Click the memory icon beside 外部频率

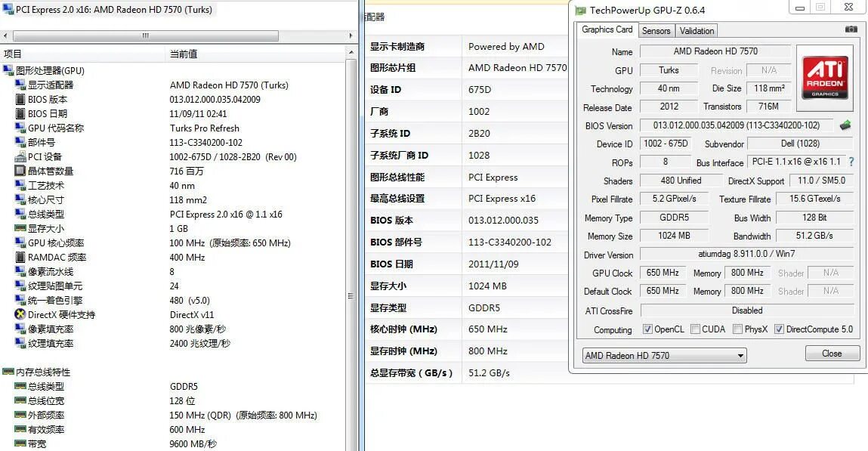pyautogui.click(x=20, y=415)
